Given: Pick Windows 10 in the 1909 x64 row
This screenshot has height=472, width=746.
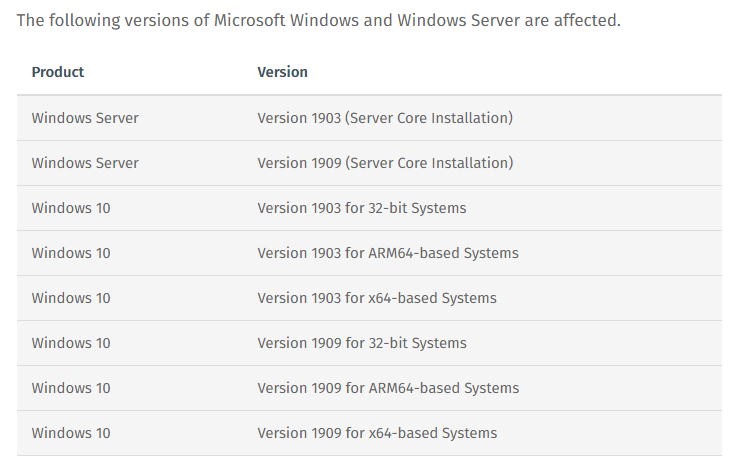Looking at the screenshot, I should point(71,433).
